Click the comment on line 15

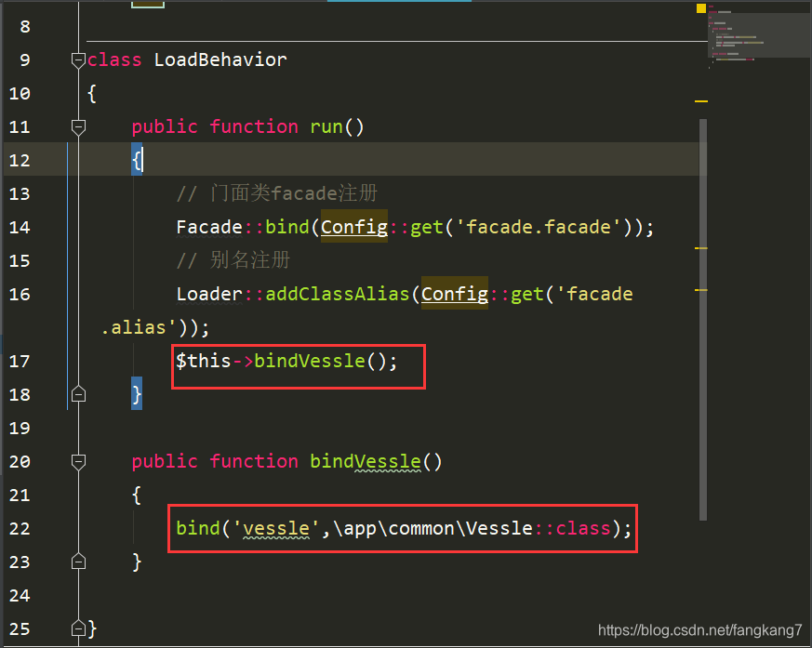233,260
